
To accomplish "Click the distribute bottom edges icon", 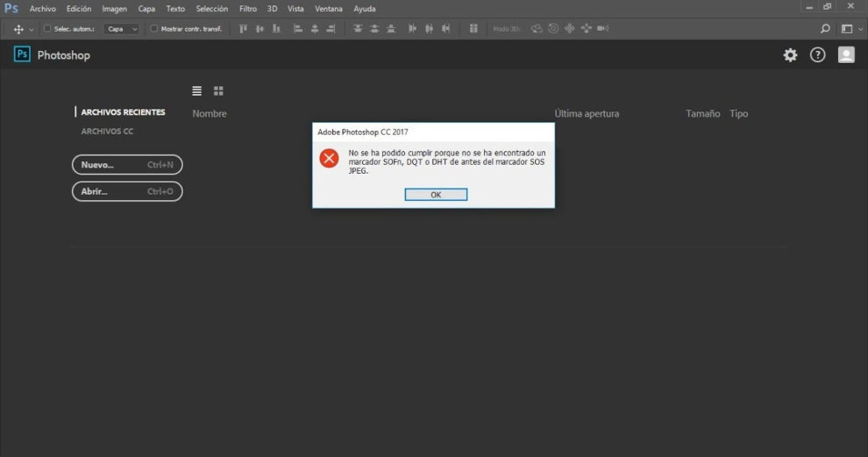I will [391, 29].
